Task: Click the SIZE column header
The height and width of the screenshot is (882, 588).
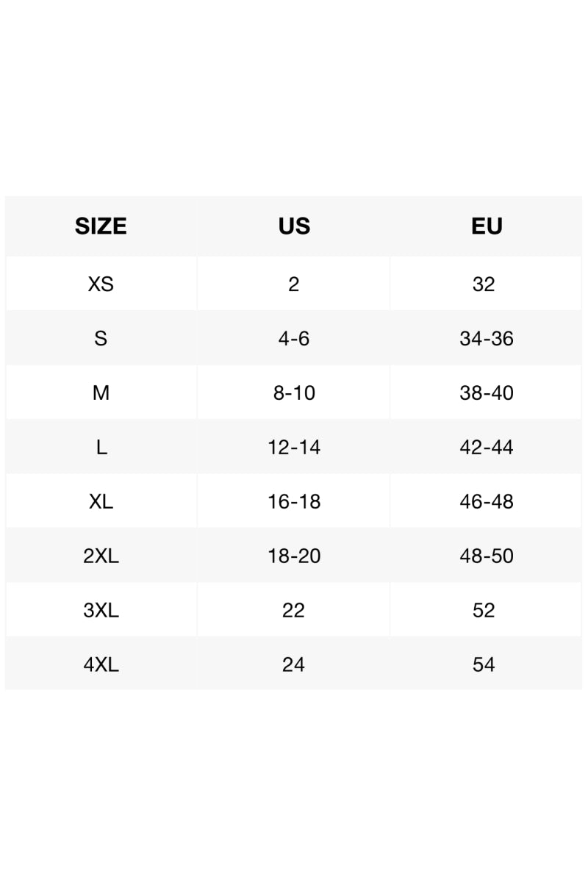Action: (x=101, y=226)
